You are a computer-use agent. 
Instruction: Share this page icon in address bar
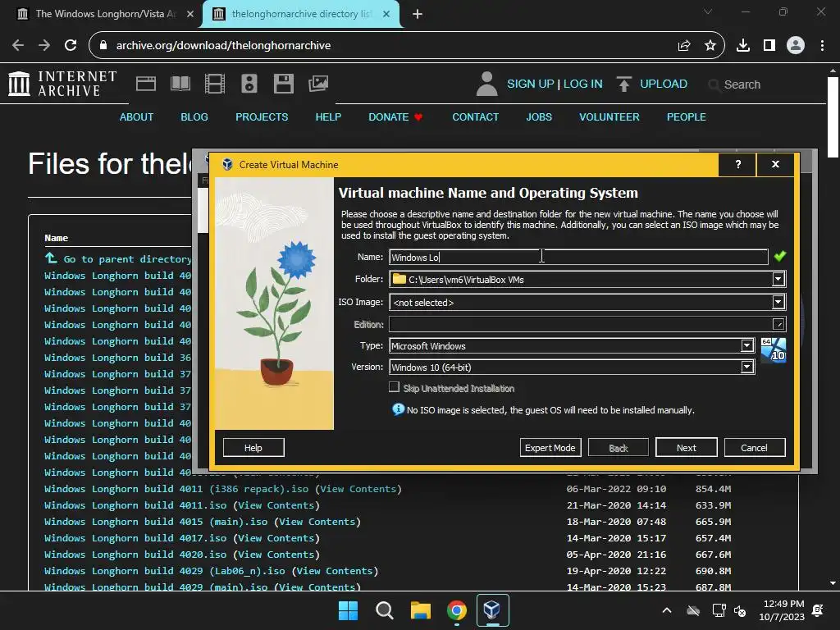click(x=684, y=46)
